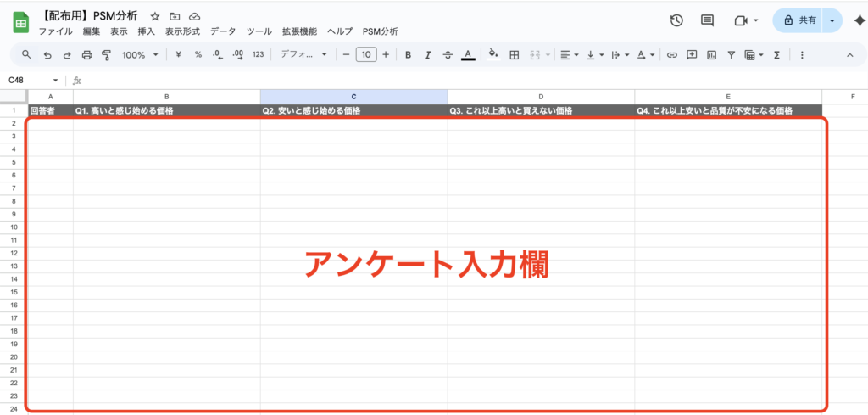868x415 pixels.
Task: Click the print icon in toolbar
Action: [x=86, y=54]
